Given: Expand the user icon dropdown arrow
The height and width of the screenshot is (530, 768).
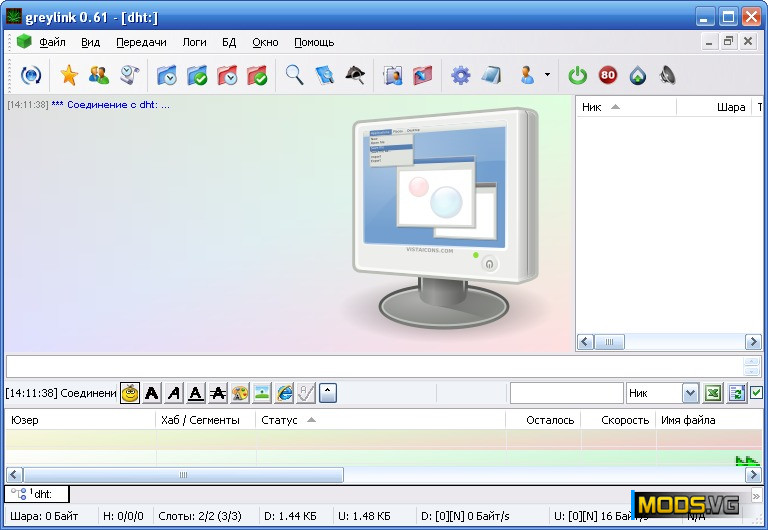Looking at the screenshot, I should click(547, 75).
